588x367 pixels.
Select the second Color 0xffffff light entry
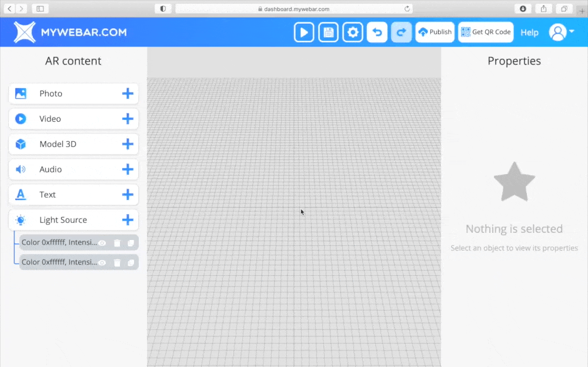pyautogui.click(x=59, y=262)
